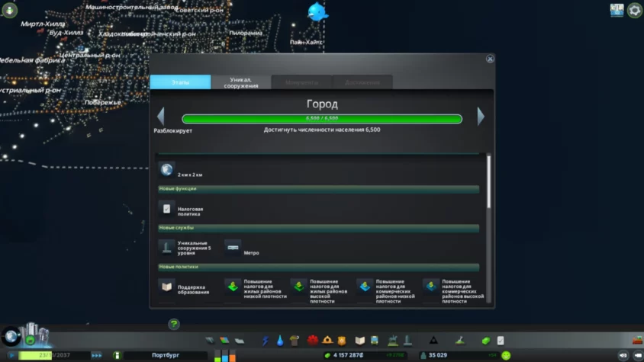
Task: Click the green help question mark
Action: (x=174, y=324)
